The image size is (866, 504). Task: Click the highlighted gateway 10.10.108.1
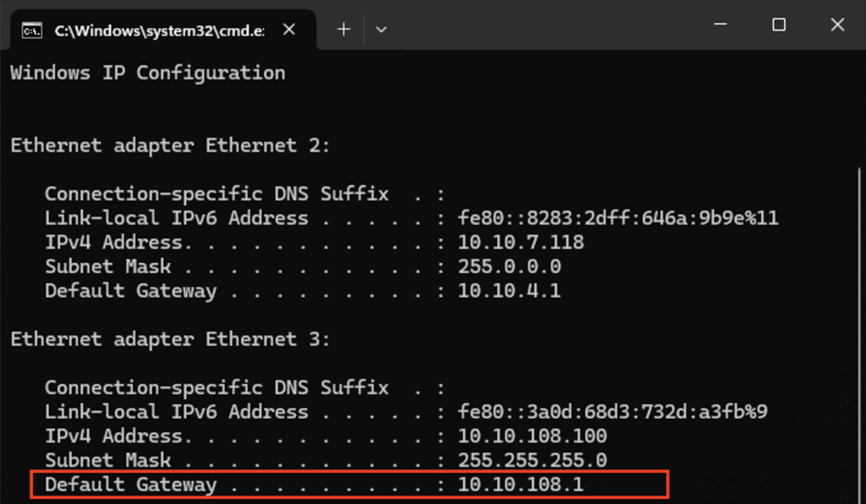(x=520, y=485)
